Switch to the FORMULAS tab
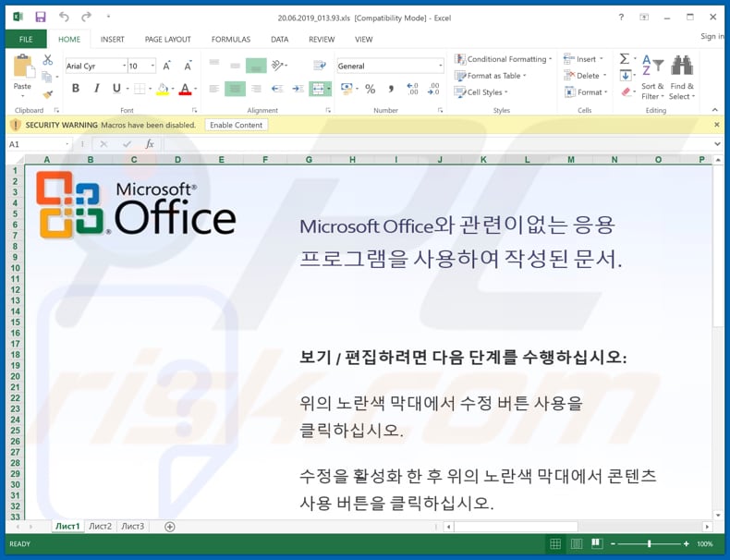The height and width of the screenshot is (560, 730). [231, 39]
